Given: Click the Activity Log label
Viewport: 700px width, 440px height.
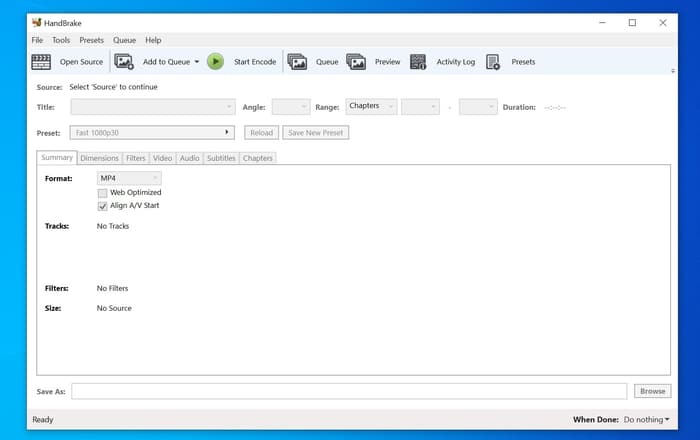Looking at the screenshot, I should (455, 62).
